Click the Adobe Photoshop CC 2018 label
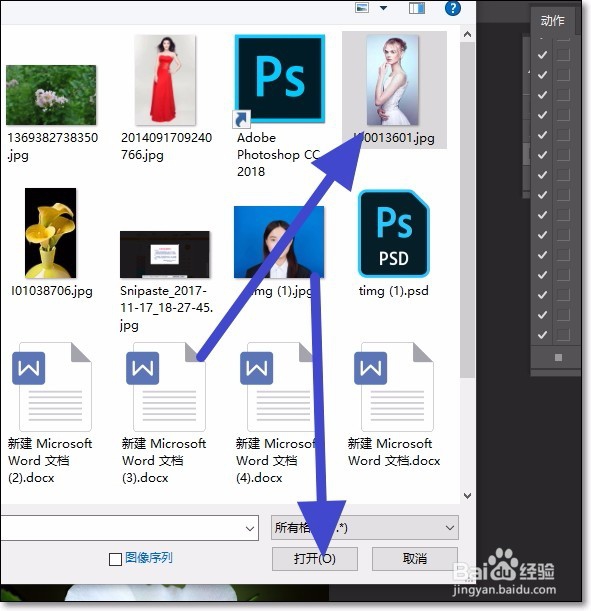The width and height of the screenshot is (591, 611). pyautogui.click(x=279, y=154)
